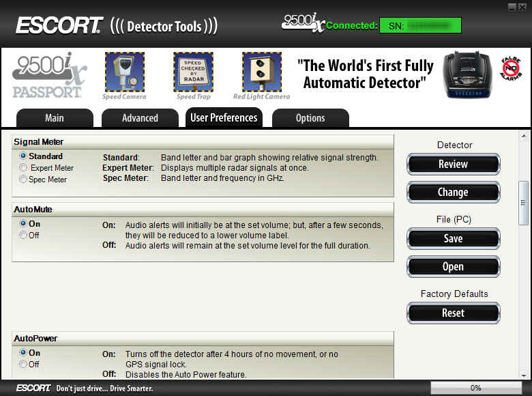Click the vertical scrollbar thumb
Image resolution: width=532 pixels, height=396 pixels.
[x=524, y=203]
